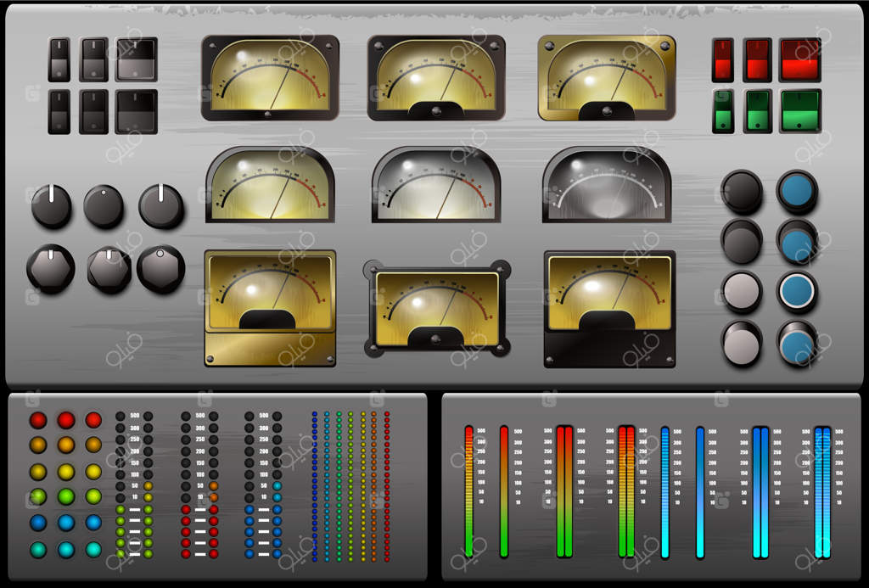Click the middle cyan LED in the bottom row
This screenshot has height=588, width=869.
click(x=66, y=550)
